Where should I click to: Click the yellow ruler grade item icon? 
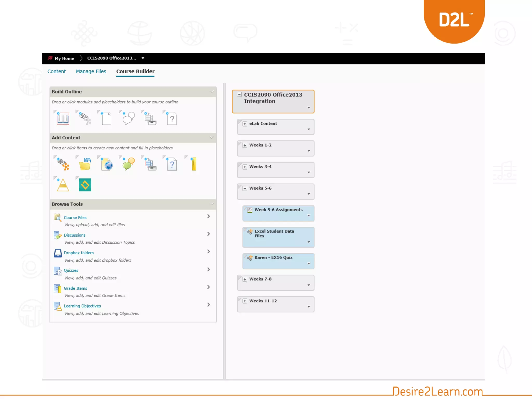pos(194,164)
